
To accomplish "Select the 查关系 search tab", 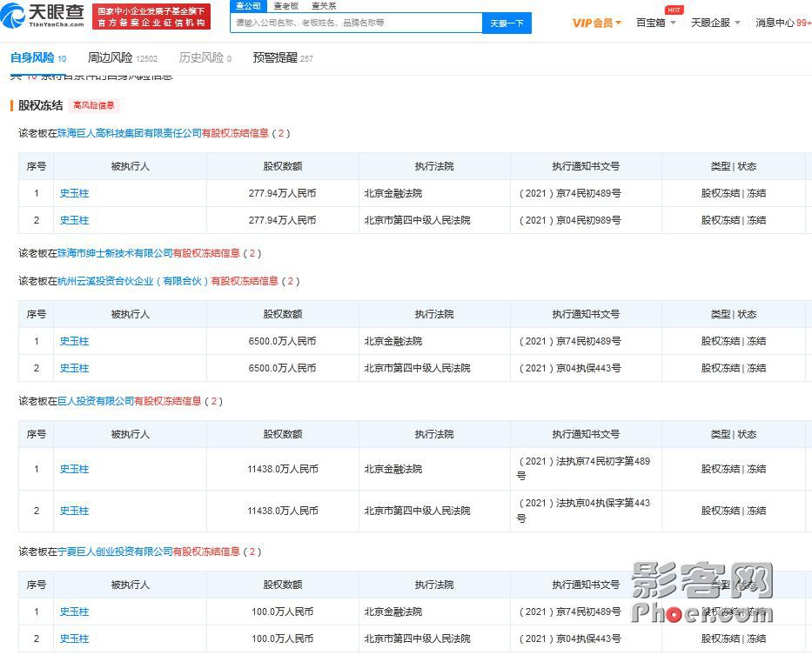I will [324, 6].
